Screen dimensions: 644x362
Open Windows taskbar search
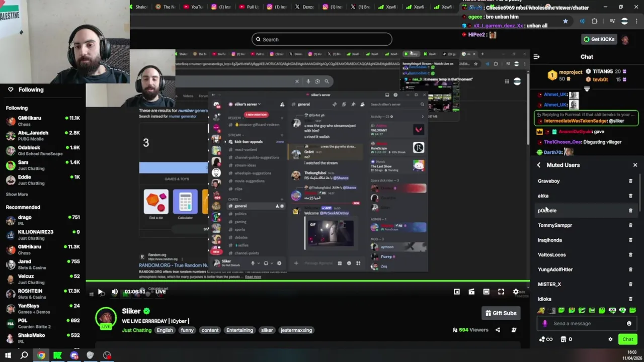24,355
